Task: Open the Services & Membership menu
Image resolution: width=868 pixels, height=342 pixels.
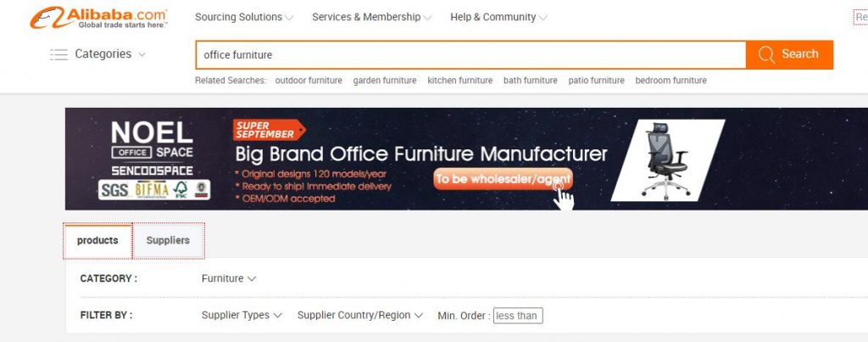Action: pyautogui.click(x=371, y=17)
